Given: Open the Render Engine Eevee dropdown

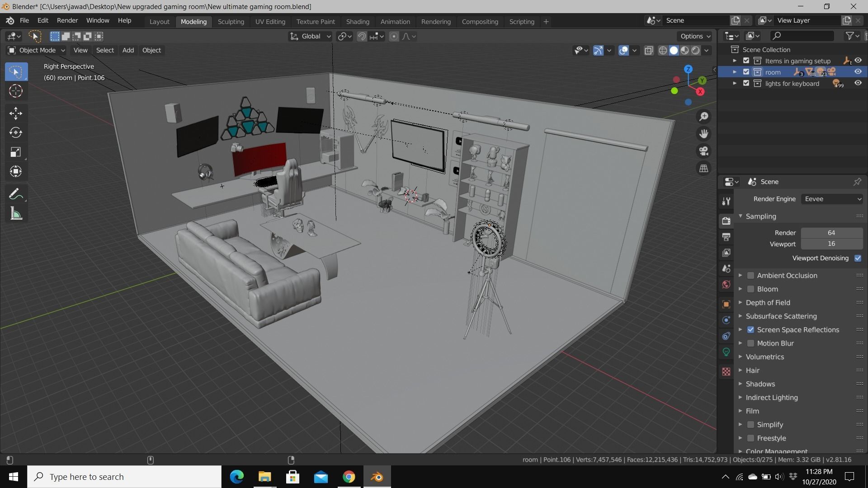Looking at the screenshot, I should pos(832,199).
